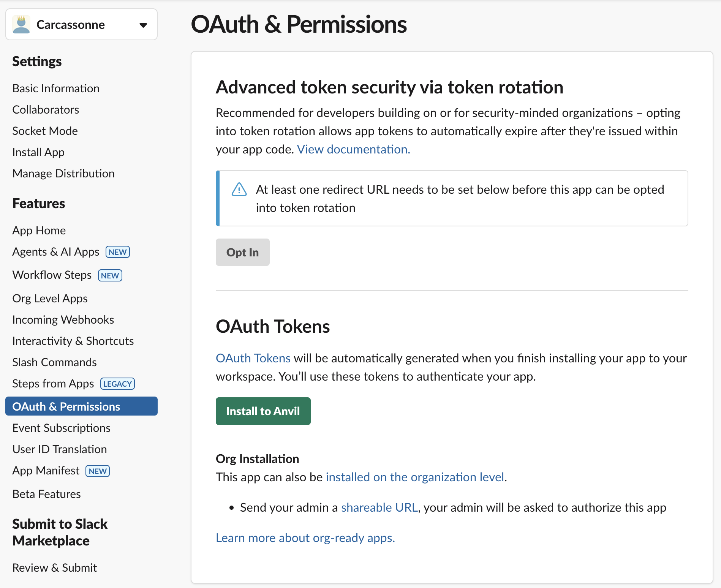The image size is (721, 588).
Task: Go to Basic Information settings
Action: 56,89
